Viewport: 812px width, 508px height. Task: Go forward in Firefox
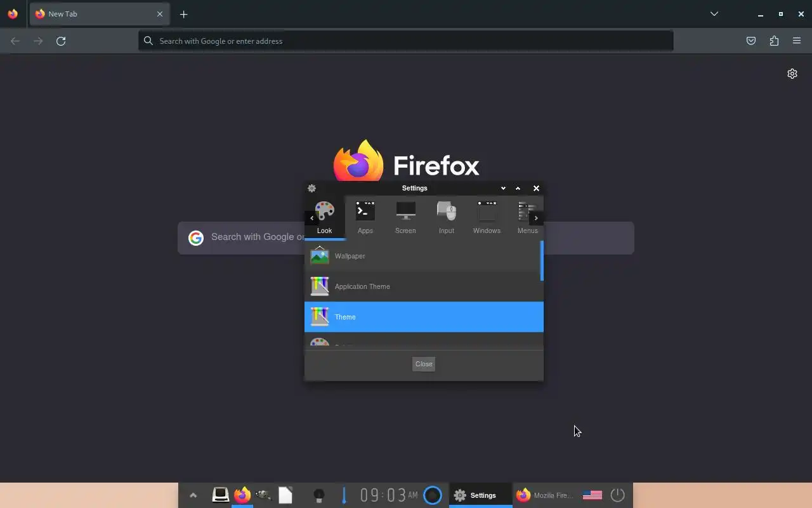coord(38,41)
